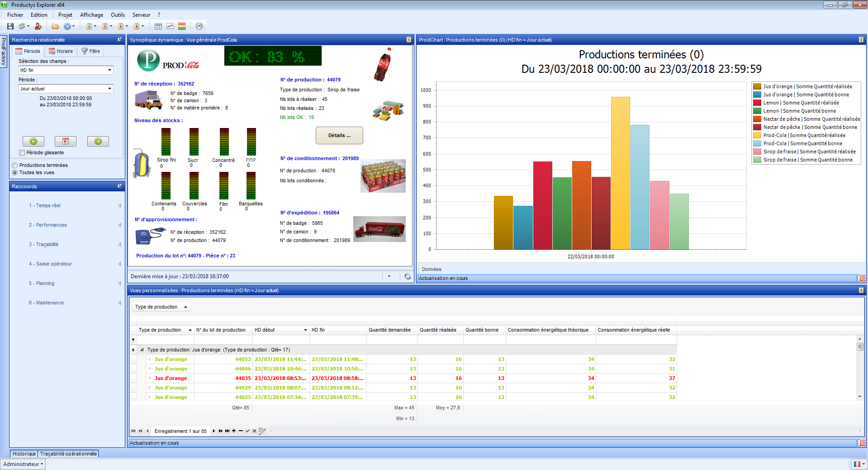Enable the Période glissante checkbox
The image size is (868, 470).
[22, 153]
